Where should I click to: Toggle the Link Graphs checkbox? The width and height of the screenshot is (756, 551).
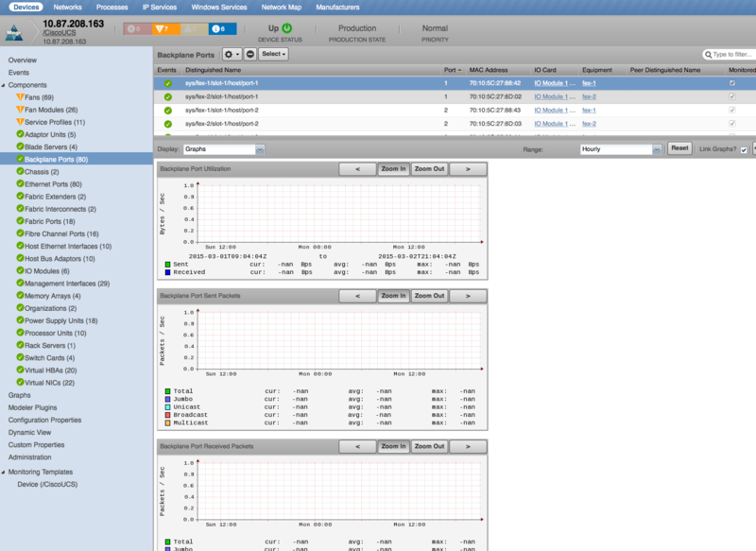(x=744, y=150)
